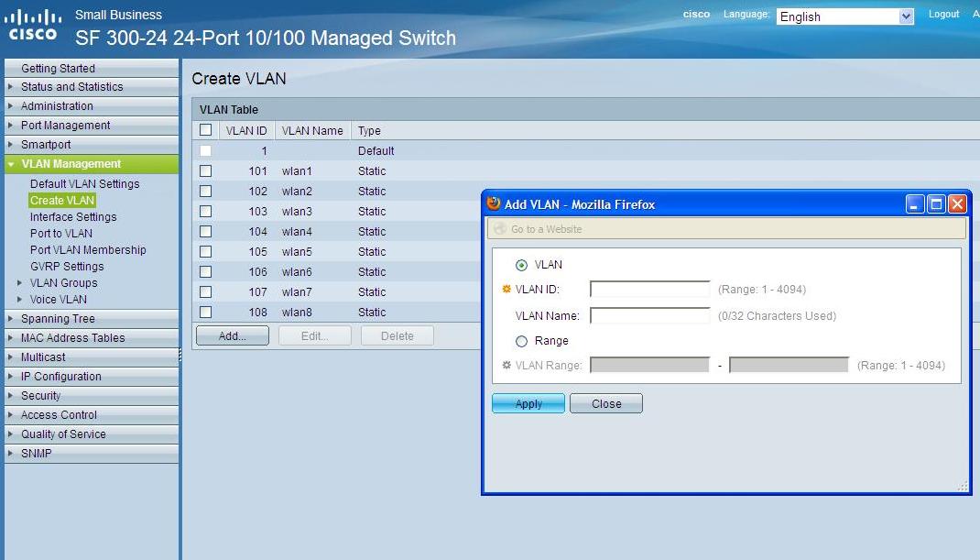Screen dimensions: 980x560
Task: Select the VLAN radio button
Action: coord(521,265)
